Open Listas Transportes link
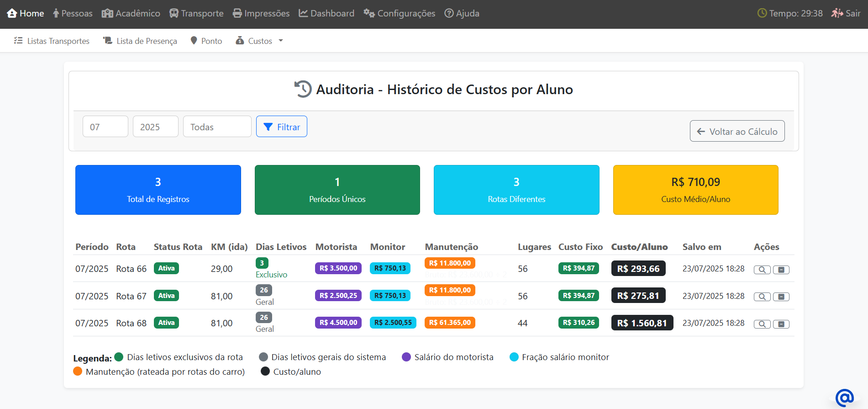This screenshot has height=409, width=868. coord(52,41)
